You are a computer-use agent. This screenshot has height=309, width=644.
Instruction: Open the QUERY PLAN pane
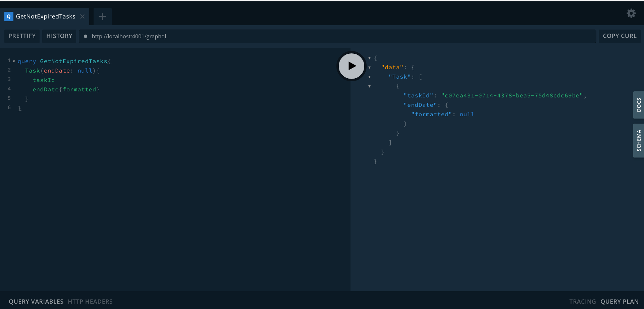(620, 301)
